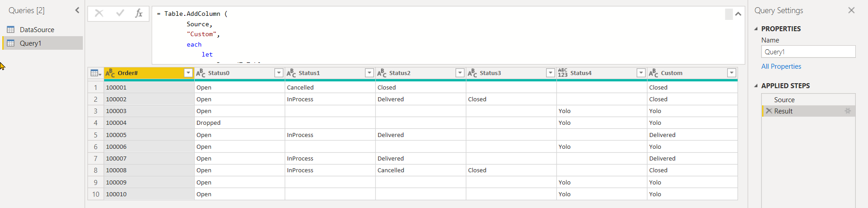868x208 pixels.
Task: Change ABC123 data type icon of Status4
Action: click(563, 73)
